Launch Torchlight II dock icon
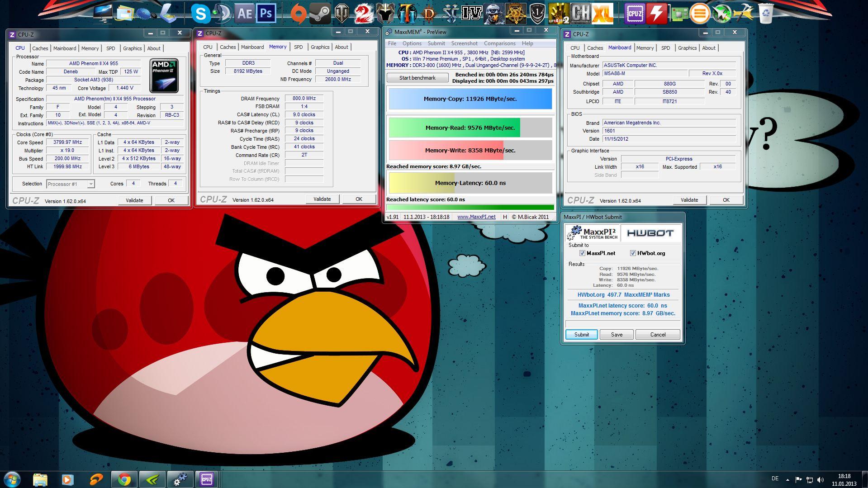Screen dimensions: 868x488 coord(407,14)
